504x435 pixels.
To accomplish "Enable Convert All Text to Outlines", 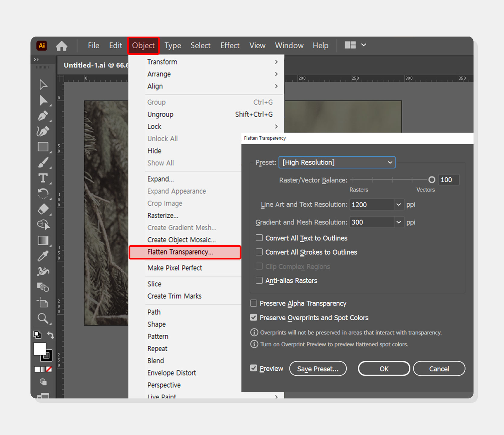I will [x=259, y=238].
